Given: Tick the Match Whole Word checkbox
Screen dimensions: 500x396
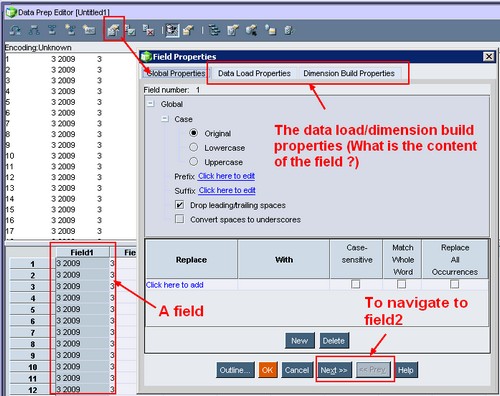Looking at the screenshot, I should pyautogui.click(x=402, y=284).
